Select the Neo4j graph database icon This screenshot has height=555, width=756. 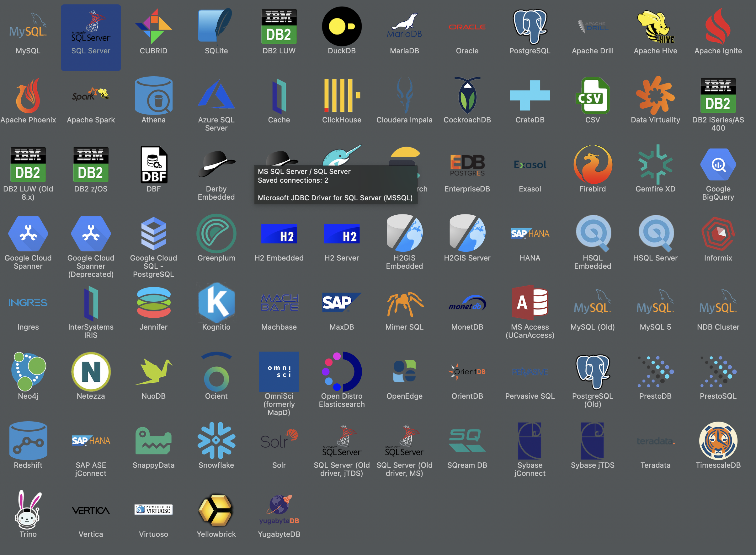tap(28, 371)
